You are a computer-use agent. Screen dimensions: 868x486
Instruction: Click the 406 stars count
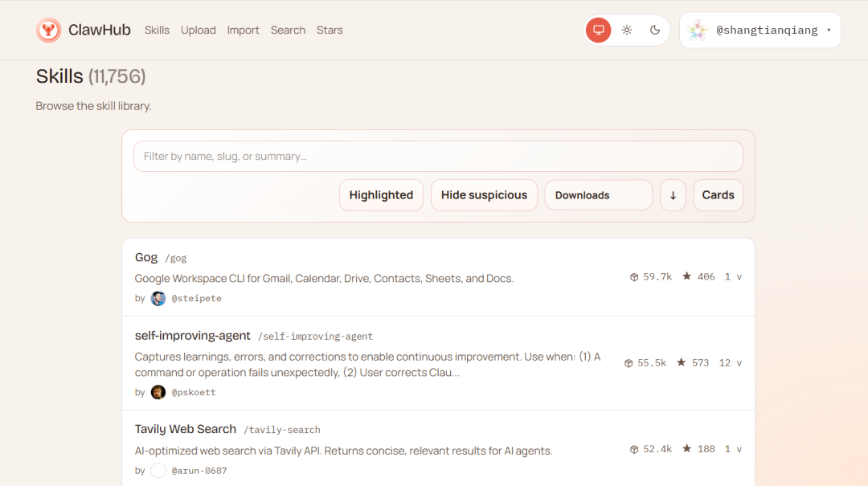(706, 277)
